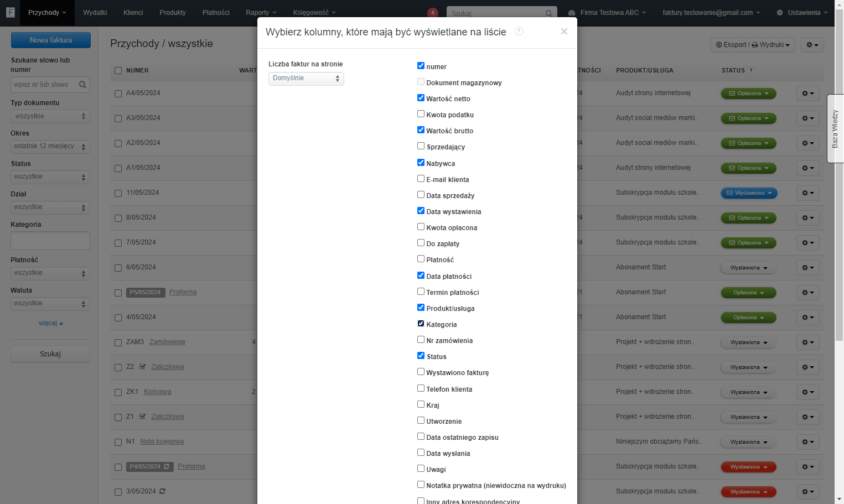Click the Szukaj filter button
Image resolution: width=844 pixels, height=504 pixels.
50,354
